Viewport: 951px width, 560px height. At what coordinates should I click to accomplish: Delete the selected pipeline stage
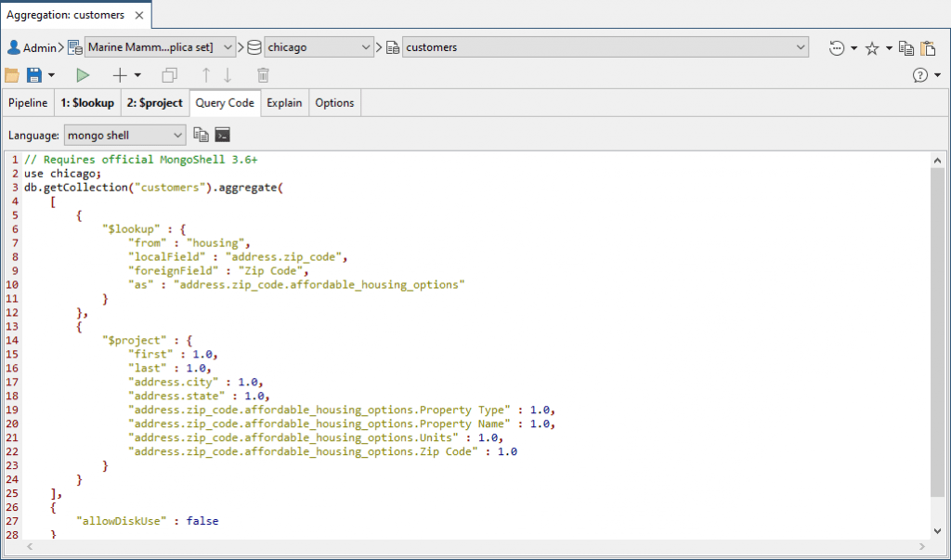coord(263,74)
